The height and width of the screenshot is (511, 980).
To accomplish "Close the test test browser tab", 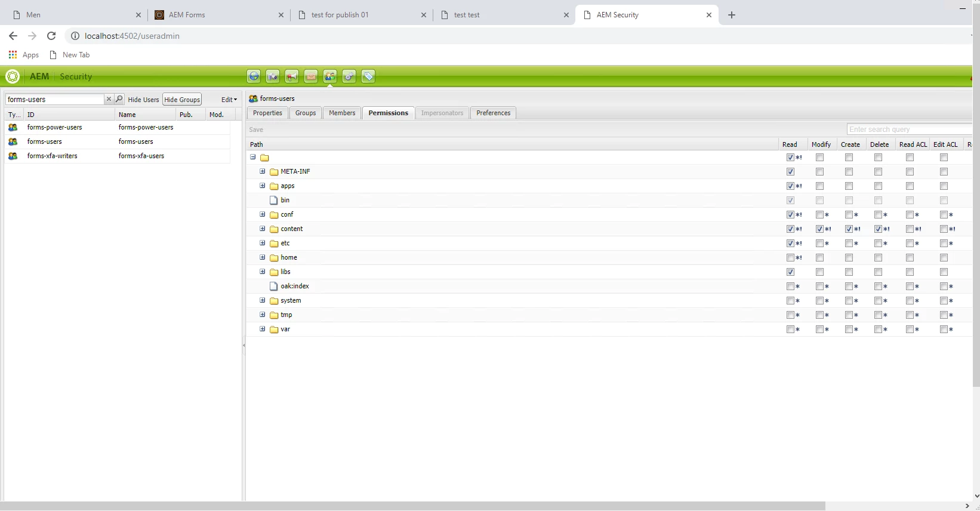I will coord(566,15).
